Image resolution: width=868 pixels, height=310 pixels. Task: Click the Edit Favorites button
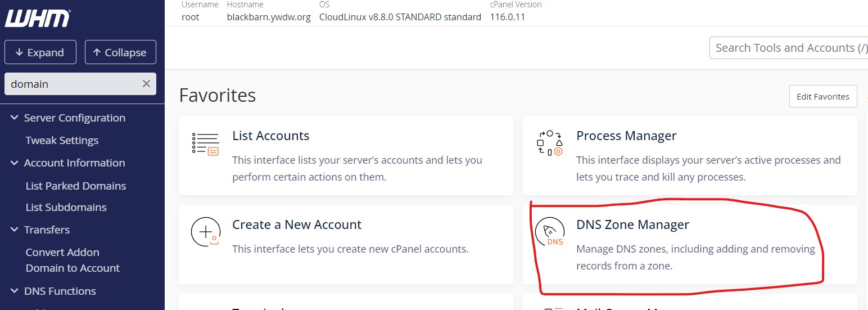tap(823, 96)
